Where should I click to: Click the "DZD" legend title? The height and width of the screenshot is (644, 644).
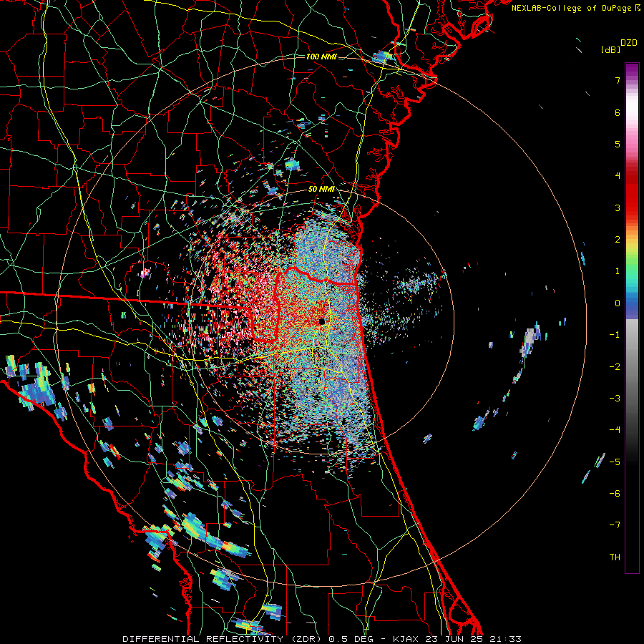[x=629, y=43]
